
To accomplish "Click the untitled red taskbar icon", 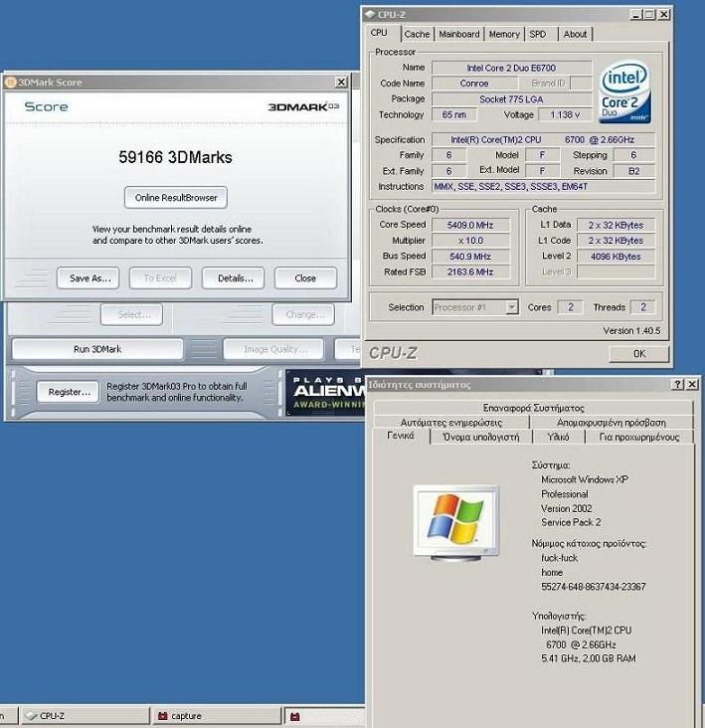I will click(x=294, y=716).
